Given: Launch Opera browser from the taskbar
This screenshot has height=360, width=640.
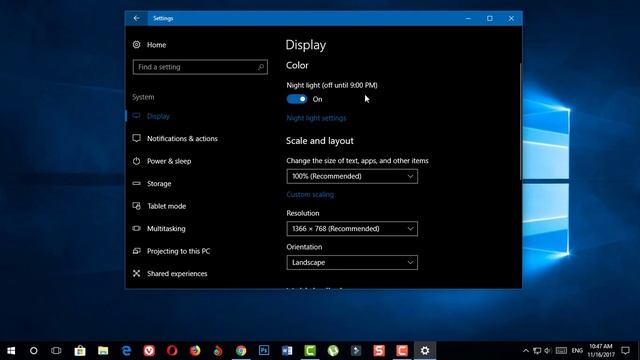Looking at the screenshot, I should (172, 351).
